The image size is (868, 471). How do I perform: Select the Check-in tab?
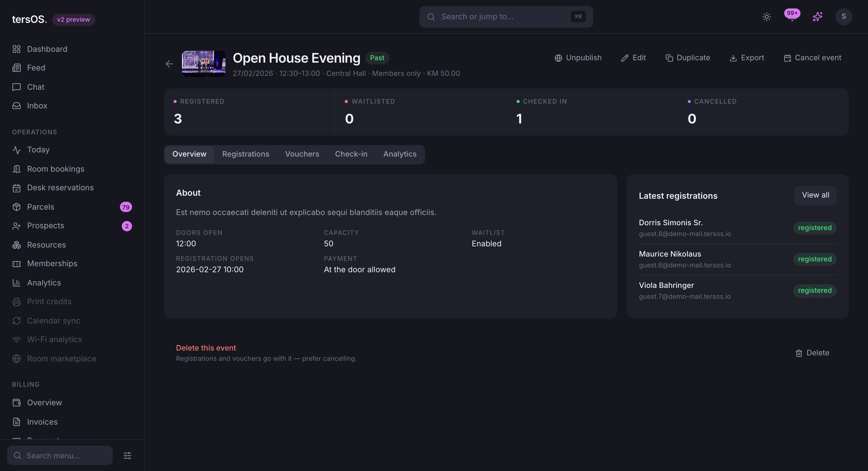(351, 154)
